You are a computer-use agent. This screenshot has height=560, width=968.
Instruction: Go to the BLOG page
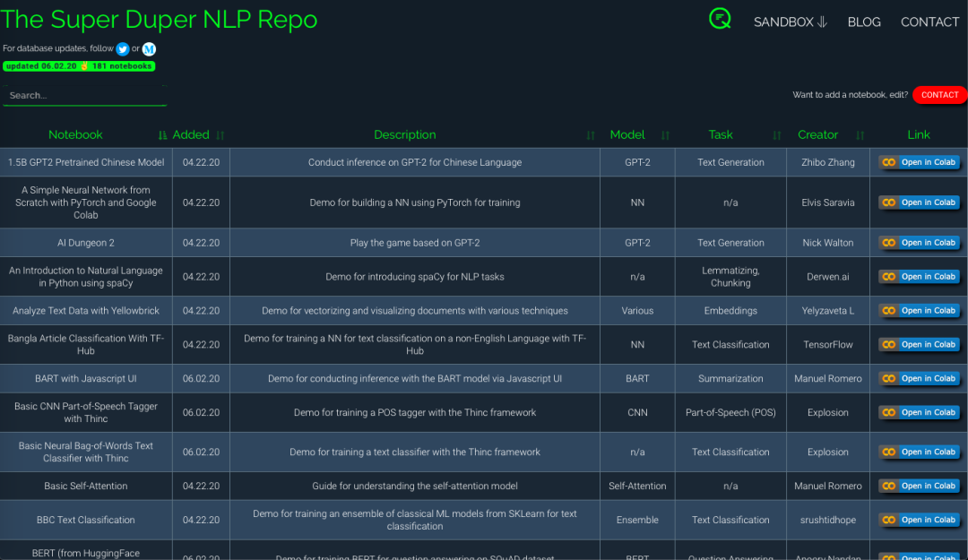click(864, 22)
